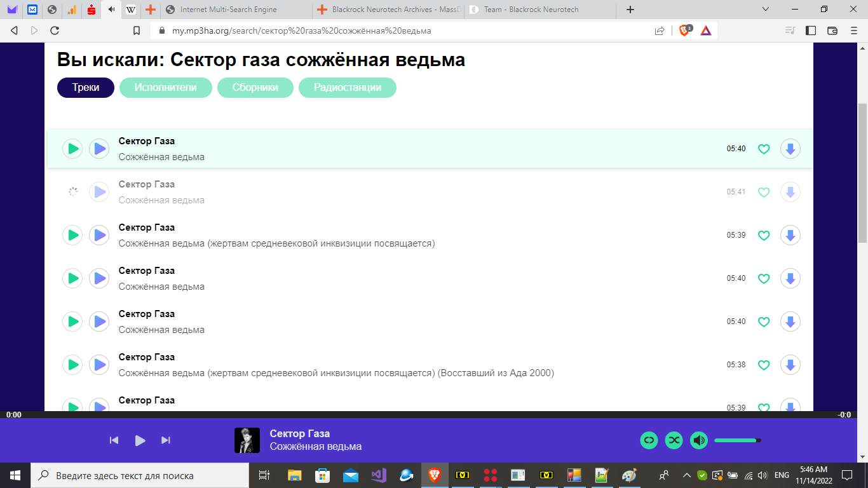This screenshot has width=868, height=488.
Task: Switch to Internet Multi-Search Engine tab
Action: pyautogui.click(x=236, y=10)
